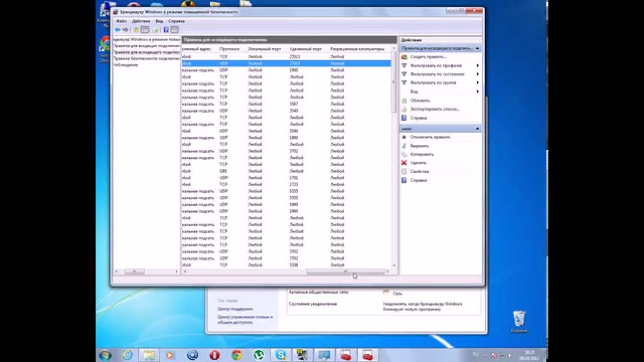The image size is (644, 362).
Task: Click the red Удалить cross icon
Action: coord(404,162)
